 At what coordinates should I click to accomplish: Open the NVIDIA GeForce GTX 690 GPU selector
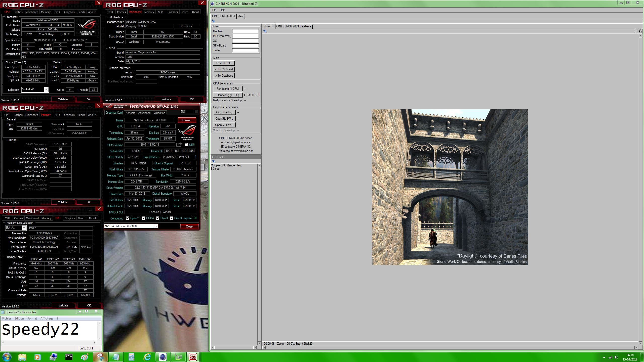click(x=131, y=226)
